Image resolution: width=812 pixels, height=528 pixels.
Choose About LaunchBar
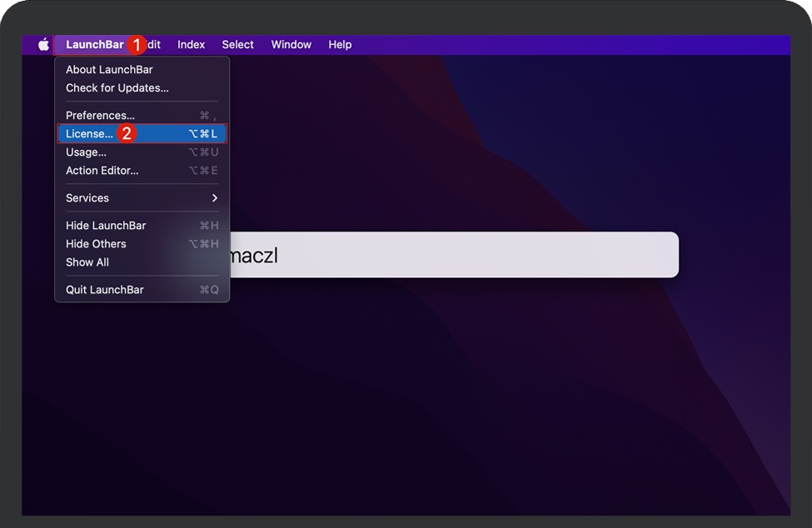(x=109, y=70)
